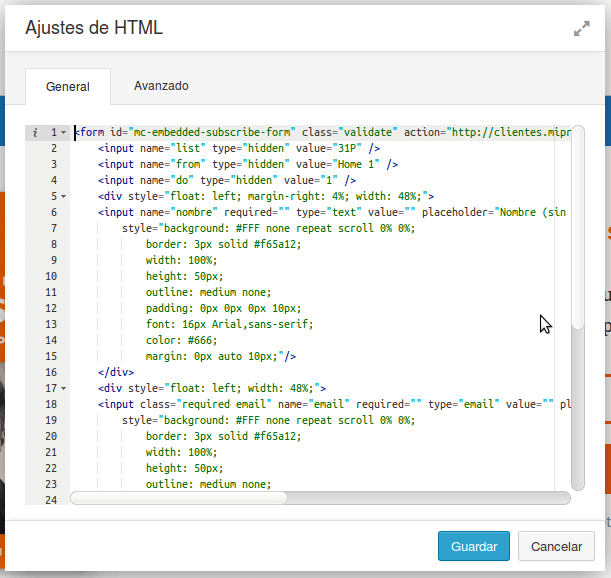The image size is (611, 578).
Task: Fold the div block on line 5
Action: tap(64, 196)
